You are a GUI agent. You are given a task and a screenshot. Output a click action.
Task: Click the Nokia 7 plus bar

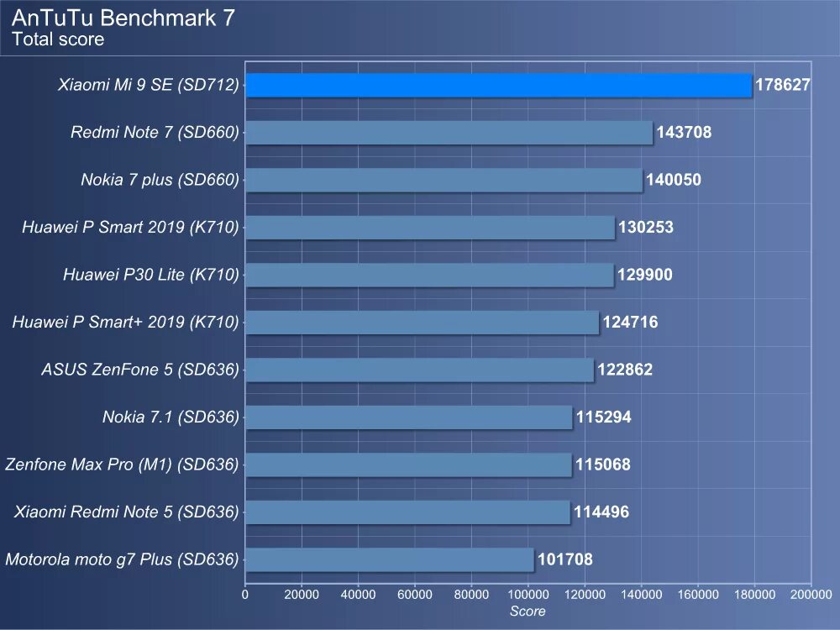click(x=444, y=180)
